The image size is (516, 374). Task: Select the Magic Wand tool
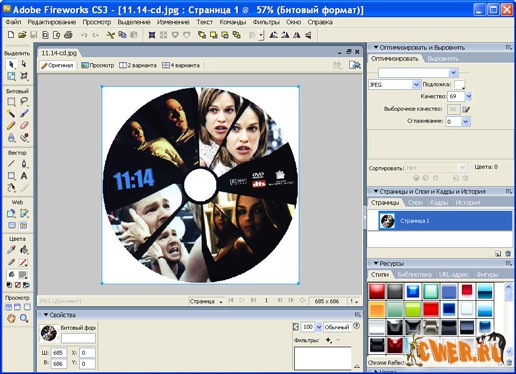[x=11, y=113]
